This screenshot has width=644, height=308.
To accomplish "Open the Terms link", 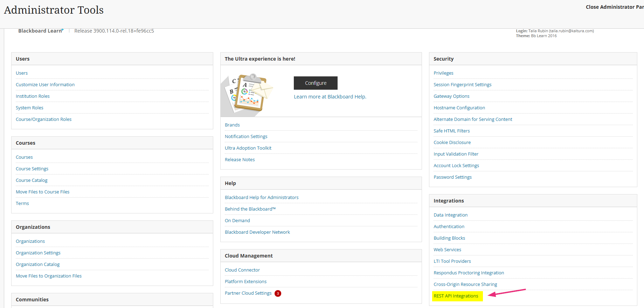I will [x=22, y=203].
